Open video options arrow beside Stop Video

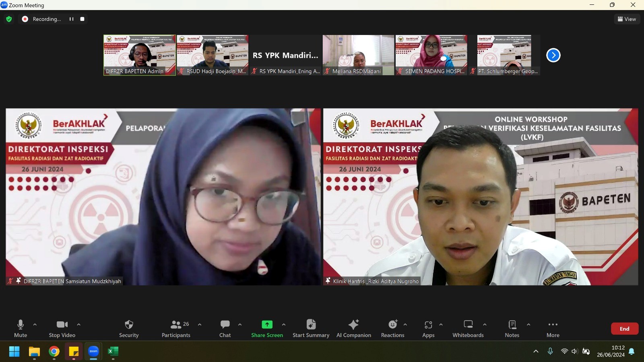point(79,325)
